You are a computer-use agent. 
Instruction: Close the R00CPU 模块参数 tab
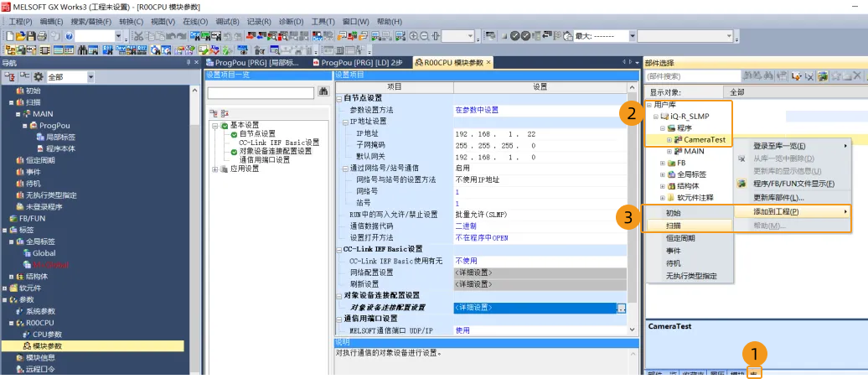pos(488,62)
